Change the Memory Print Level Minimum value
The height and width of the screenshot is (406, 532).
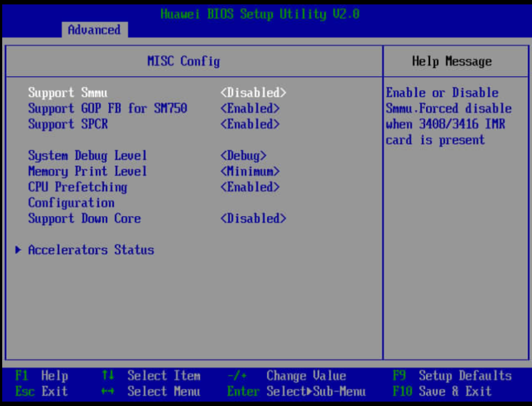coord(250,171)
